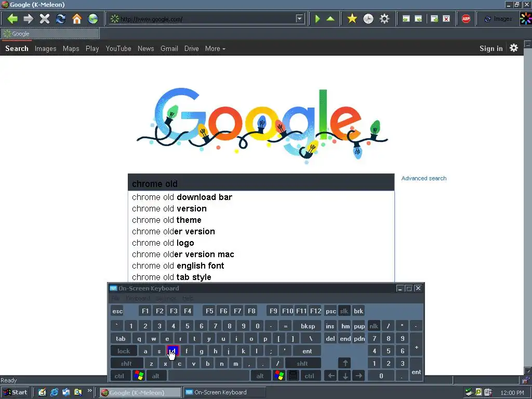Open the Advanced search link
Image resolution: width=532 pixels, height=399 pixels.
click(x=424, y=178)
